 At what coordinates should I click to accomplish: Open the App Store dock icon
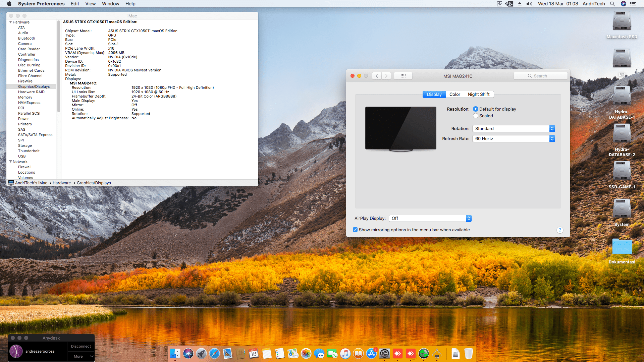tap(371, 353)
